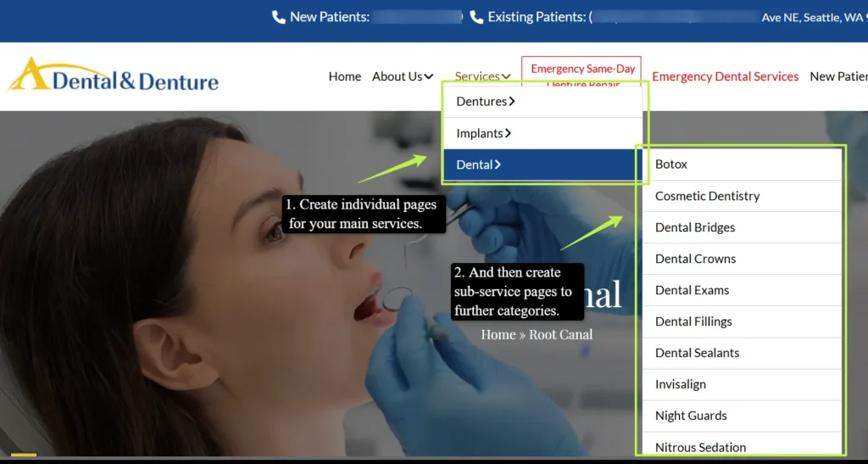This screenshot has height=464, width=868.
Task: Click the New Patients phone number text
Action: [417, 17]
